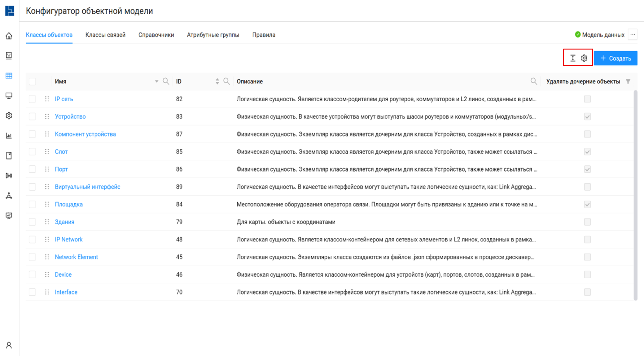Viewport: 644px width, 356px height.
Task: Open the home icon in sidebar
Action: tap(9, 36)
